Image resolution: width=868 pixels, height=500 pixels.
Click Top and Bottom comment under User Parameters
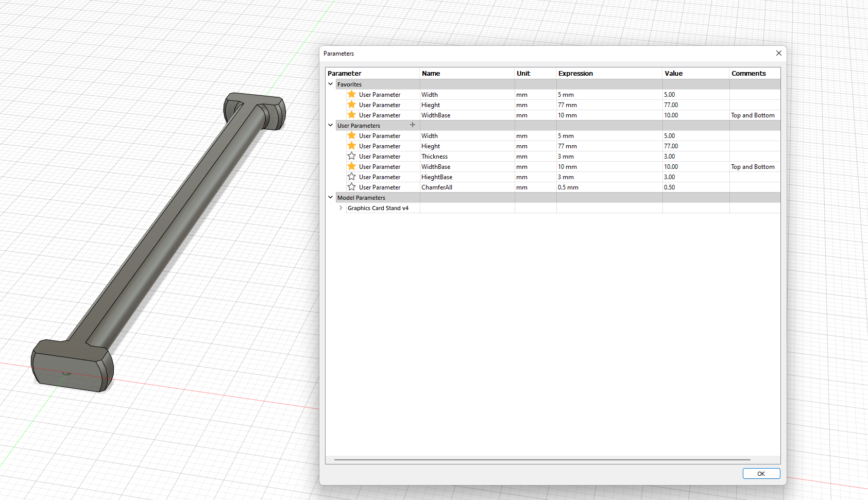pyautogui.click(x=753, y=167)
